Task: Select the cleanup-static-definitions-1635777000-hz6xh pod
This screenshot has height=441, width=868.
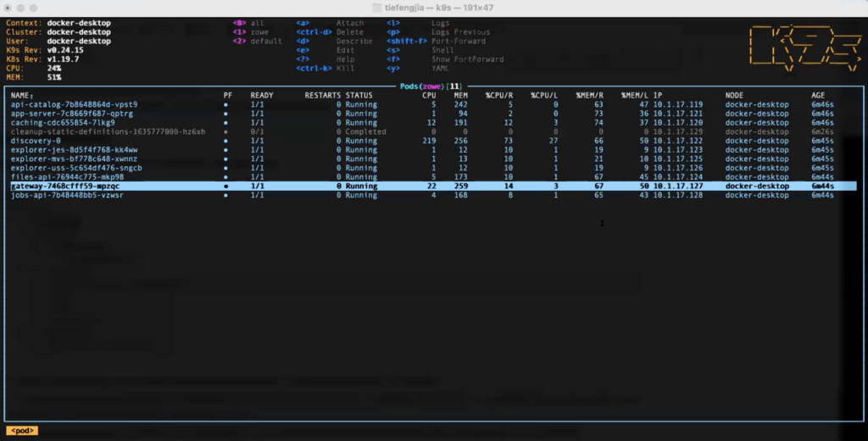Action: coord(108,131)
